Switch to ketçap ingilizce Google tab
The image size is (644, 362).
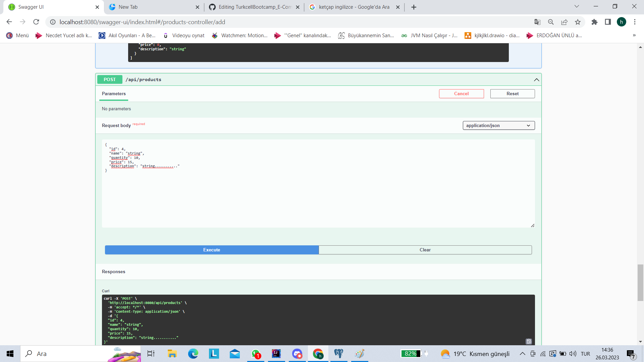pyautogui.click(x=355, y=7)
